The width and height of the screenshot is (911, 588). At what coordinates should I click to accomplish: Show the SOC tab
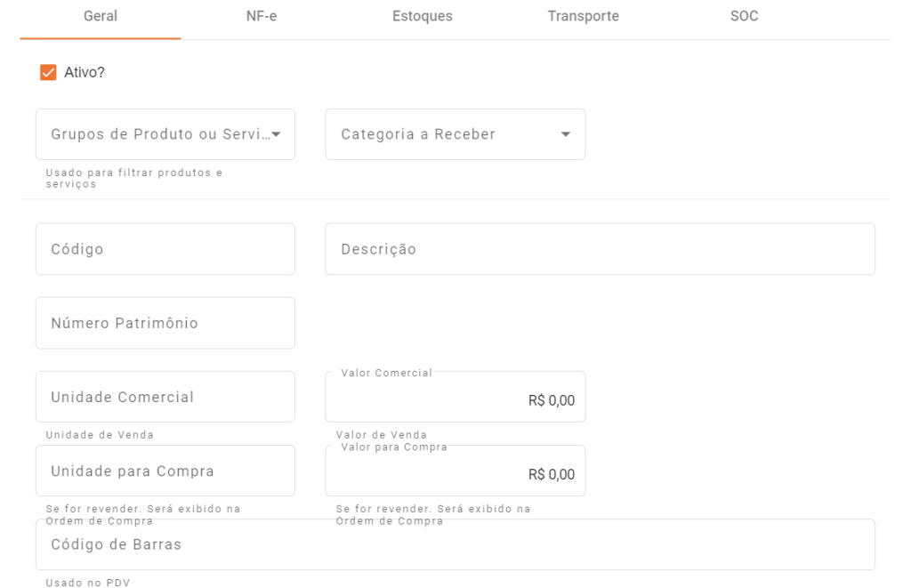(744, 17)
